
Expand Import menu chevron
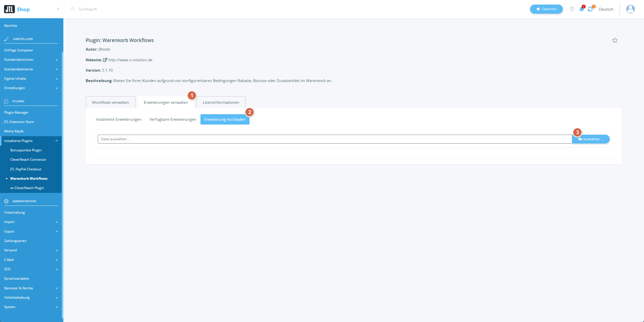coord(57,222)
